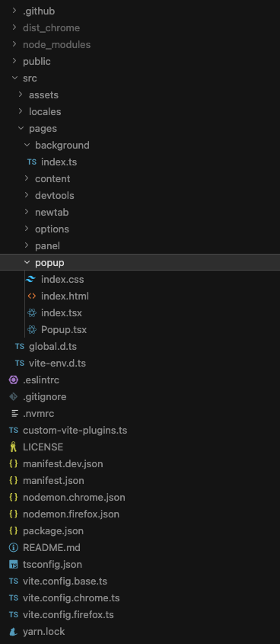280x644 pixels.
Task: Click the yarn icon next to yarn.lock
Action: point(14,631)
